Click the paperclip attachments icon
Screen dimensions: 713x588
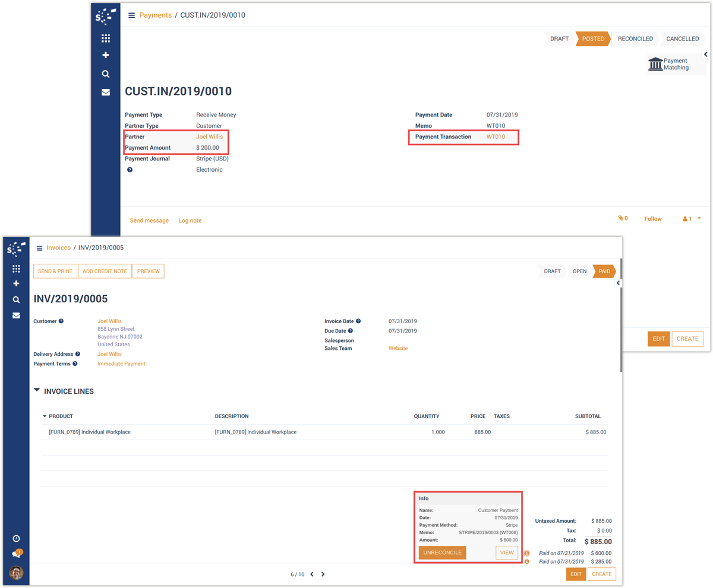coord(620,219)
